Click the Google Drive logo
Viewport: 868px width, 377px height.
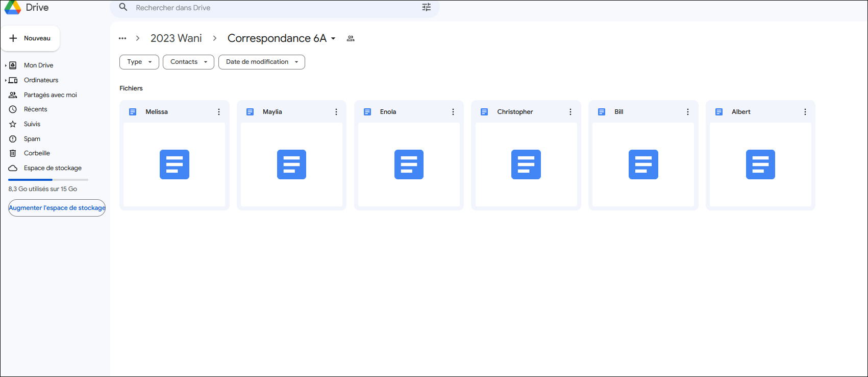pyautogui.click(x=13, y=7)
